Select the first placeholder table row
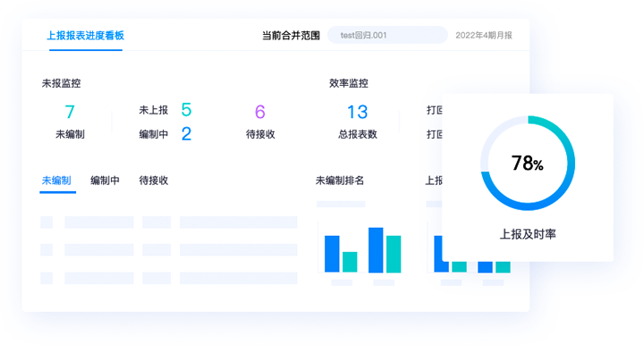Screen dimensions: 644x345 tap(169, 223)
